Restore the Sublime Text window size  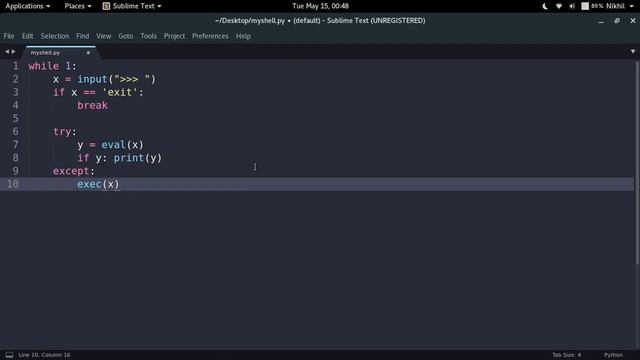tap(617, 20)
